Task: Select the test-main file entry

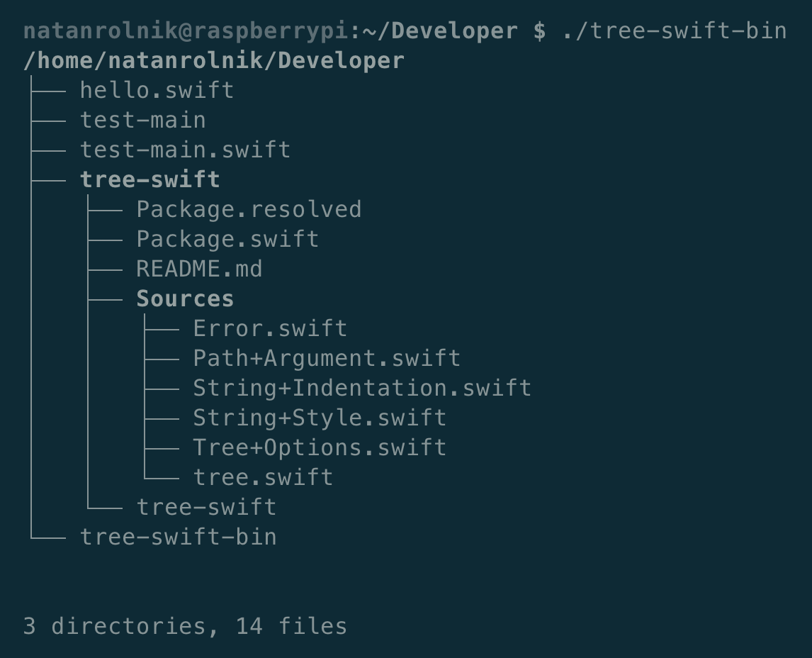Action: [142, 121]
